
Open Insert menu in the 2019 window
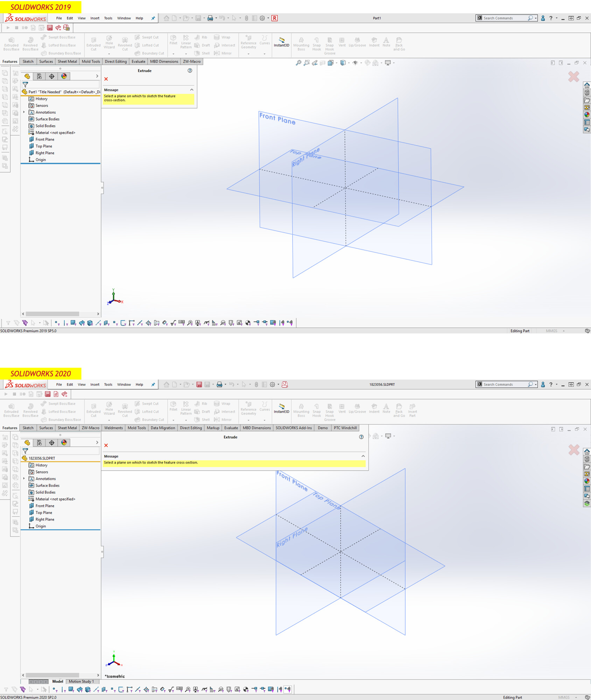(x=95, y=18)
